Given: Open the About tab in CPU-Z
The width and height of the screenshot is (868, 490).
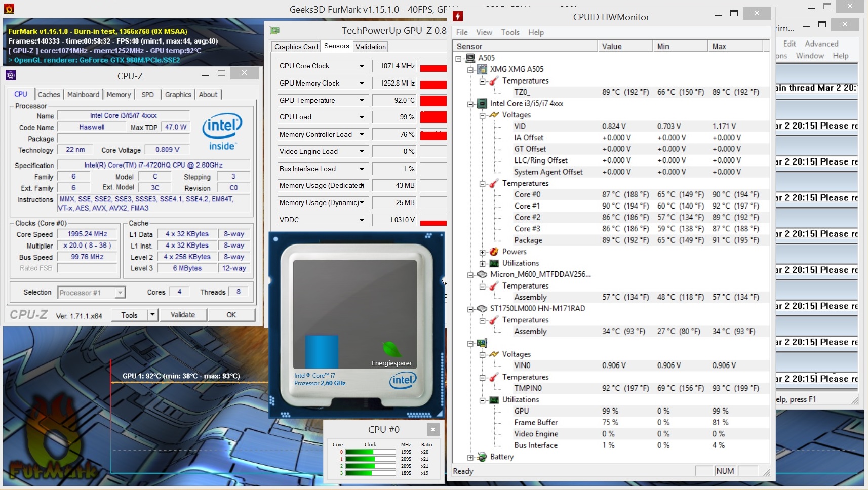Looking at the screenshot, I should point(208,94).
